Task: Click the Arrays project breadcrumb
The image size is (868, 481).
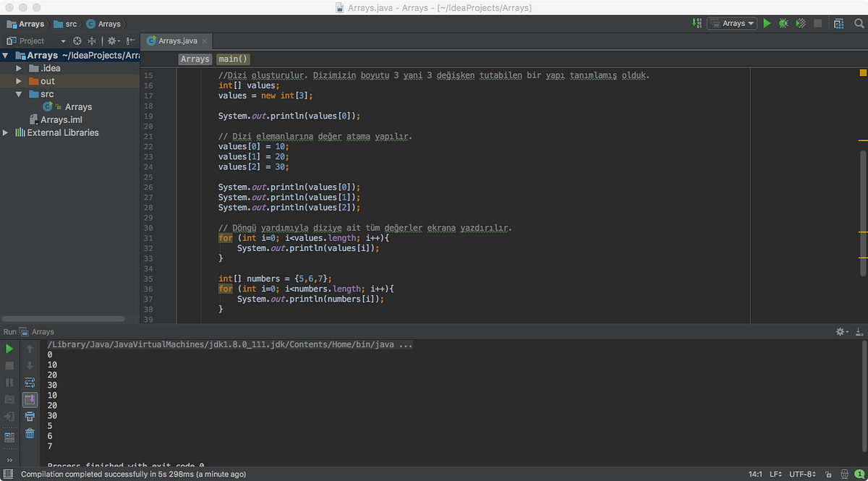Action: tap(25, 24)
